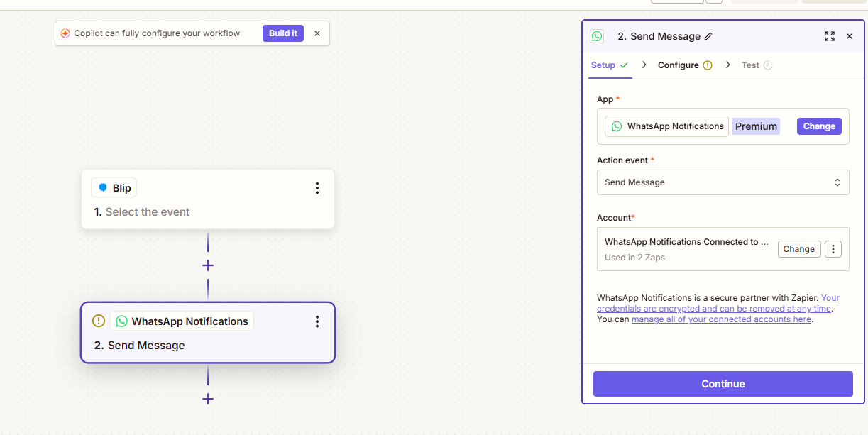This screenshot has width=868, height=435.
Task: Open the three-dot menu on Blip step
Action: 317,188
